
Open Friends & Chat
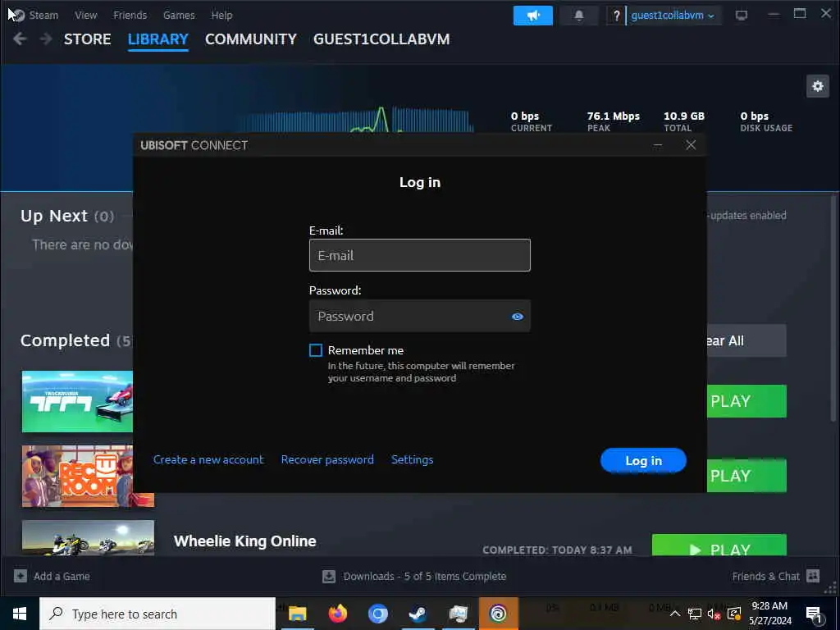(765, 577)
